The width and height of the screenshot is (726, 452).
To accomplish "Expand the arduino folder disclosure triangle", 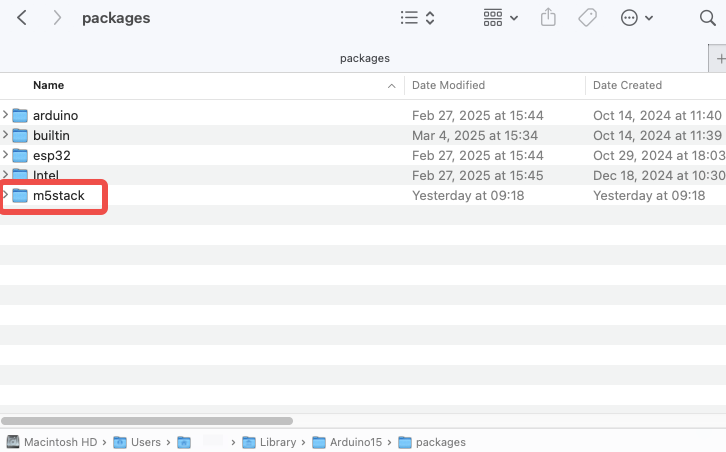I will click(x=6, y=115).
